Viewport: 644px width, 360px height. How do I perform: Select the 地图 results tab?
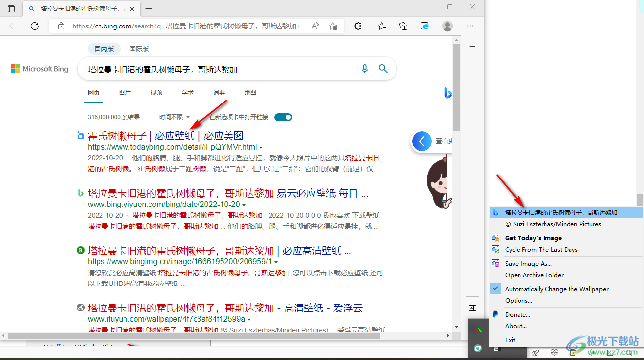[250, 92]
